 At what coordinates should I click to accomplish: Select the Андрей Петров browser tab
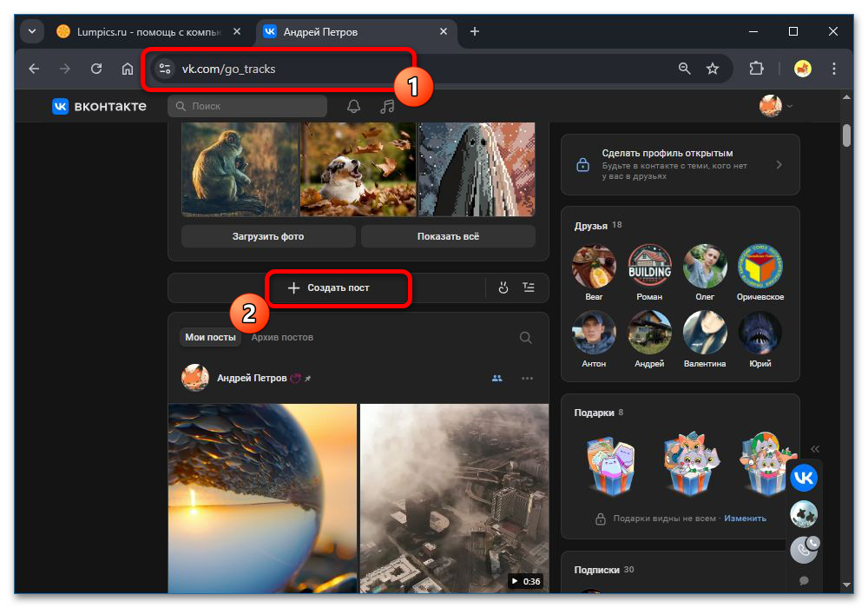coord(354,31)
